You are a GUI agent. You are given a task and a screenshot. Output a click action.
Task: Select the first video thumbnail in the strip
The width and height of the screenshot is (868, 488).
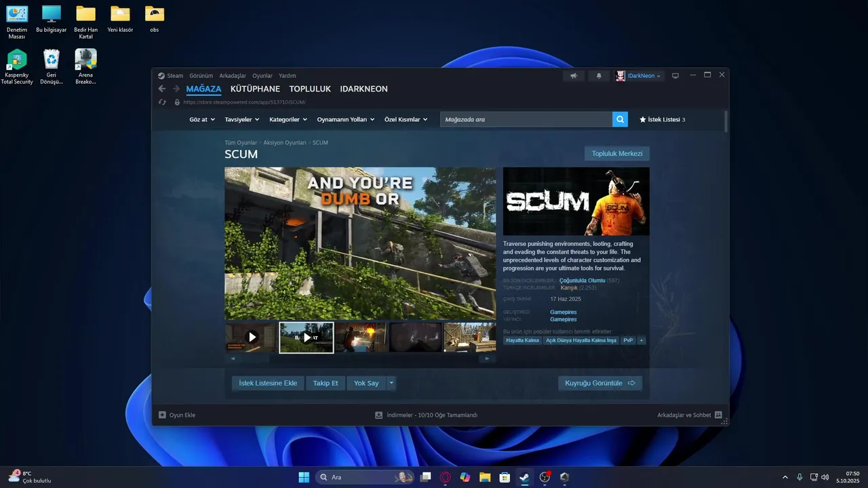pos(252,337)
